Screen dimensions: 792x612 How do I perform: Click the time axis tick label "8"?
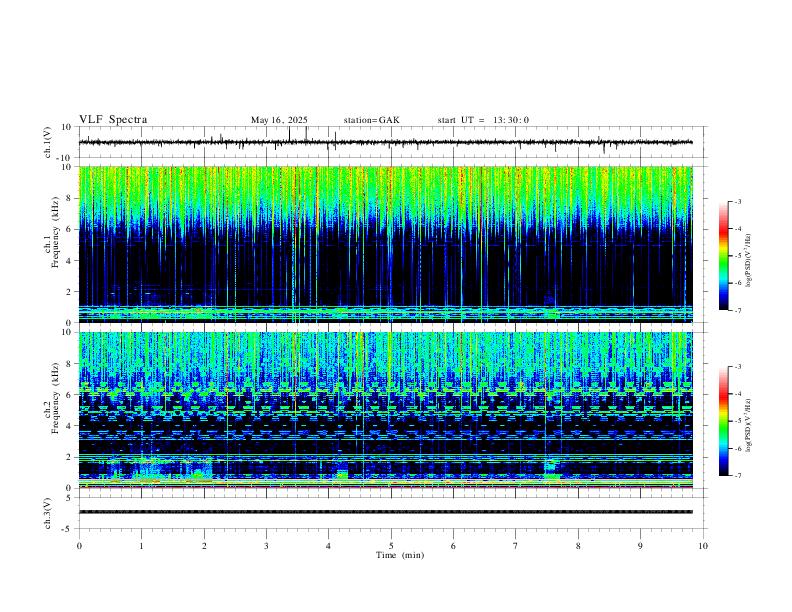(x=578, y=546)
